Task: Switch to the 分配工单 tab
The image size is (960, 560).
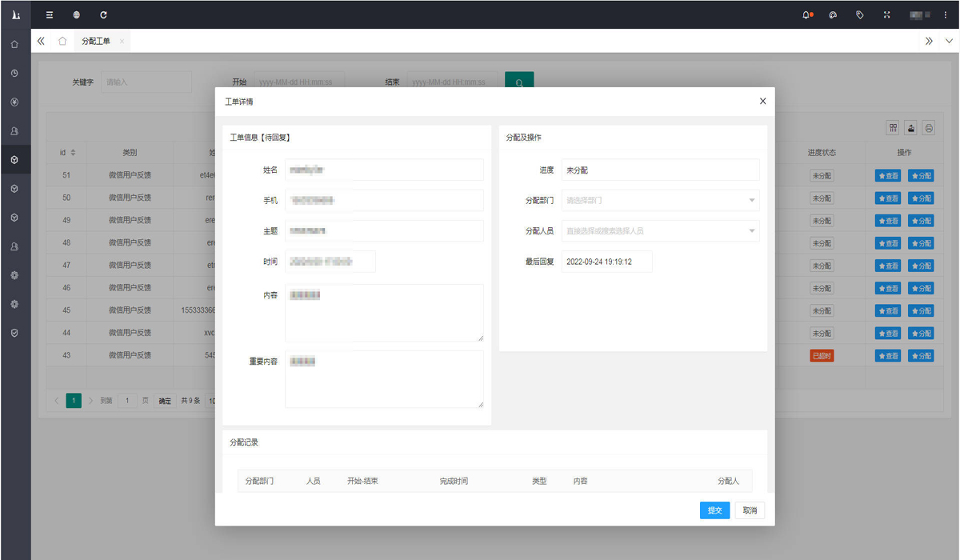Action: (x=96, y=41)
